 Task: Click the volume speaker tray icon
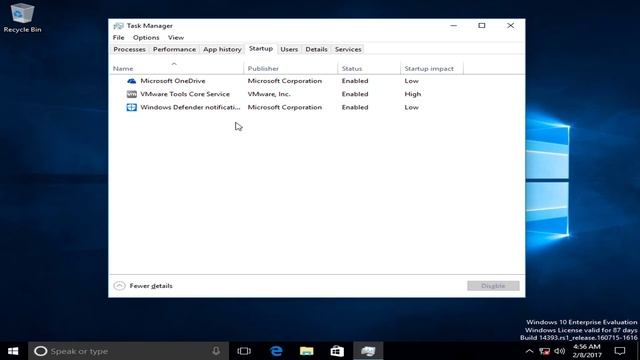coord(560,351)
